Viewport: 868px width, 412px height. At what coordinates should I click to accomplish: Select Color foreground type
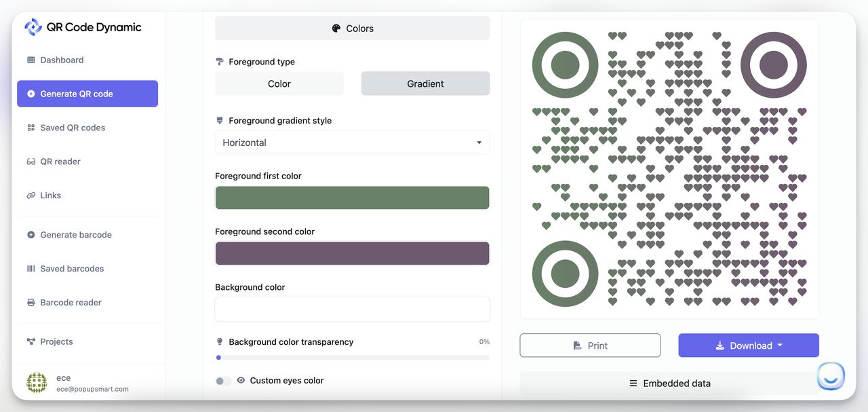tap(279, 83)
